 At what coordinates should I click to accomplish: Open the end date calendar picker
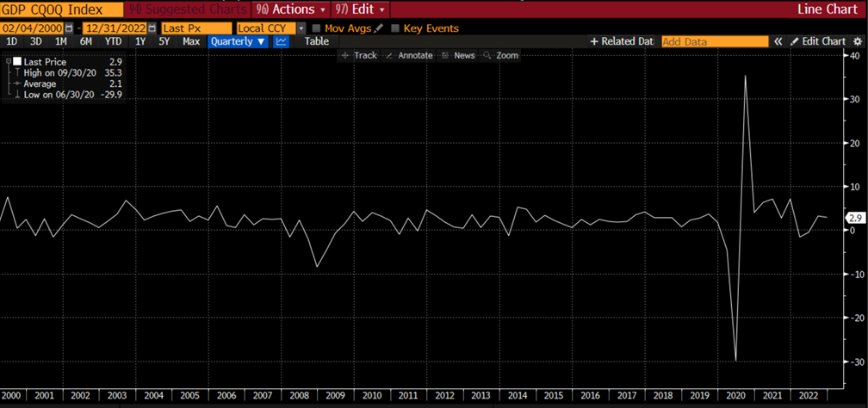point(152,28)
